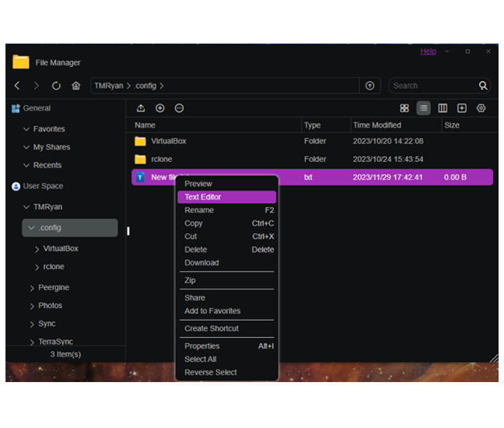This screenshot has width=504, height=428.
Task: Switch to column view layout
Action: coord(443,108)
